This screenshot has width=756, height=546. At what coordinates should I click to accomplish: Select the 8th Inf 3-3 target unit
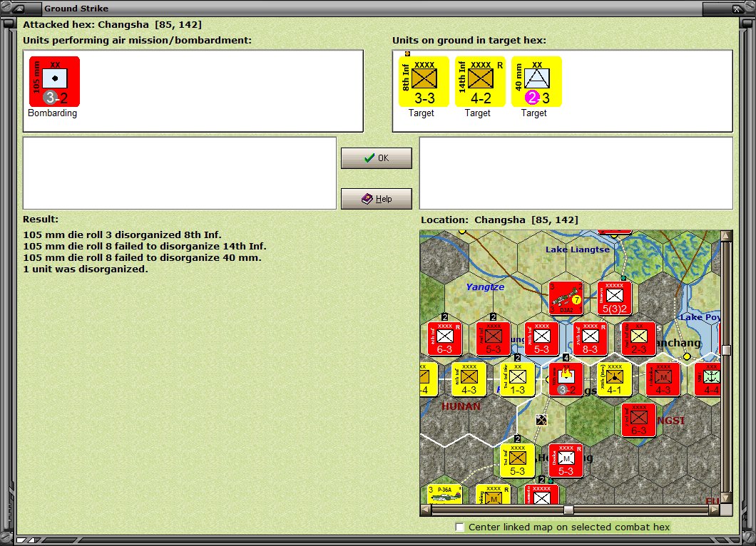pos(424,81)
